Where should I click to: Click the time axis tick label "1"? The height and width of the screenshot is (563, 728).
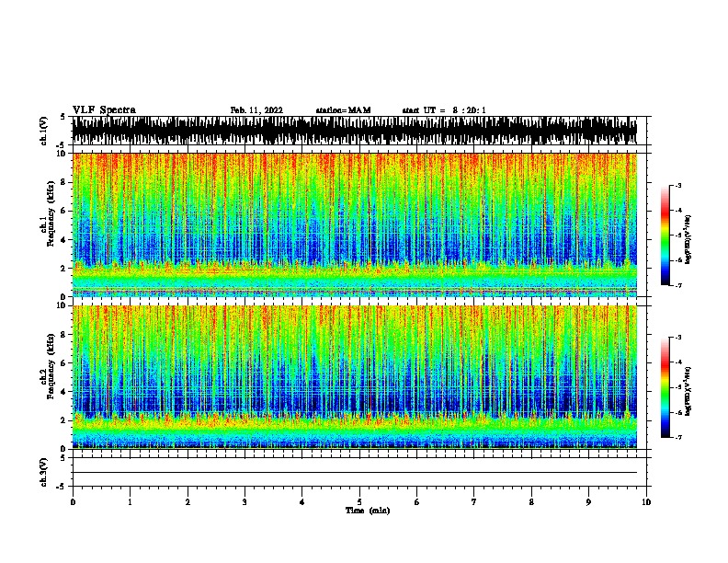pyautogui.click(x=130, y=502)
